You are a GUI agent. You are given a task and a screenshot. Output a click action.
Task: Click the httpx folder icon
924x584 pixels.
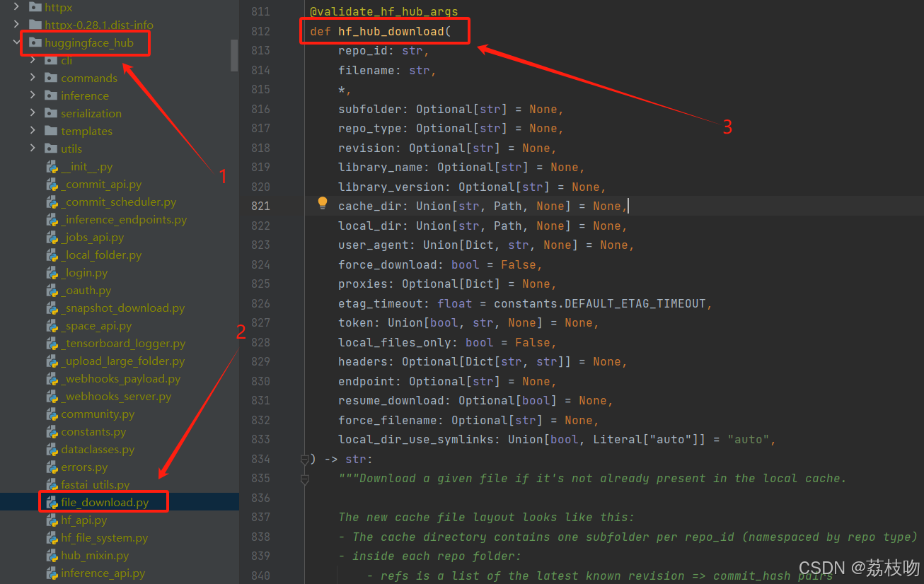coord(34,7)
